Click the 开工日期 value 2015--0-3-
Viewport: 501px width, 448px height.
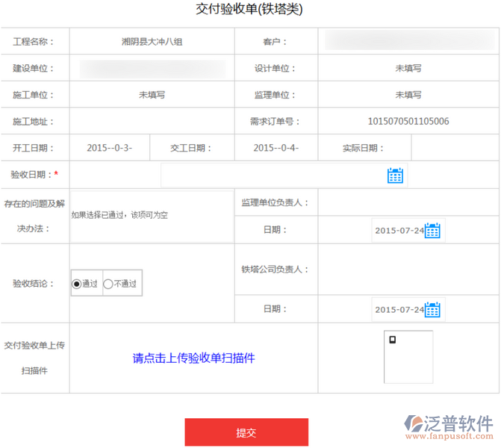[x=110, y=148]
